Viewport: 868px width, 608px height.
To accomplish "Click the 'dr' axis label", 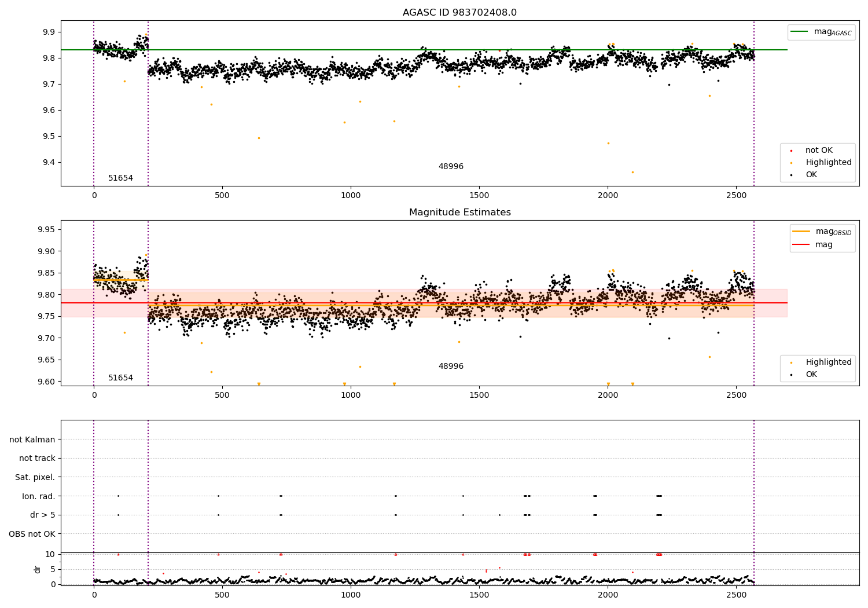I will click(x=38, y=569).
